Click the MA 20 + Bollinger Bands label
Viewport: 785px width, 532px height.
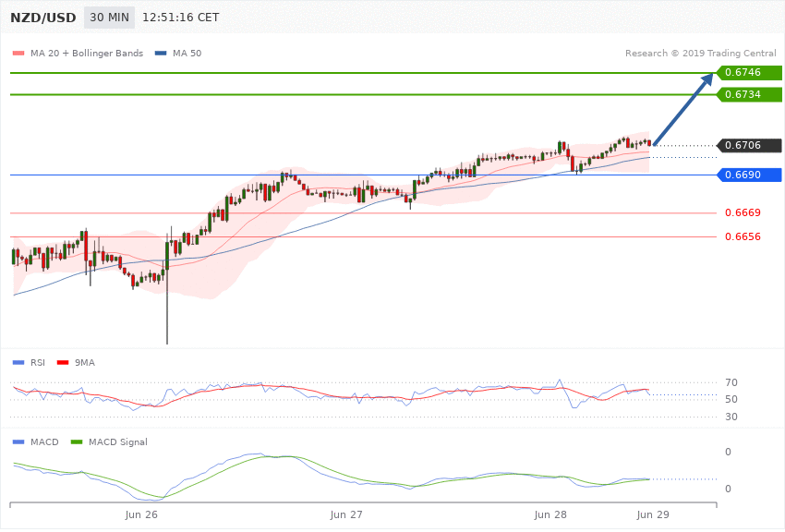[87, 53]
